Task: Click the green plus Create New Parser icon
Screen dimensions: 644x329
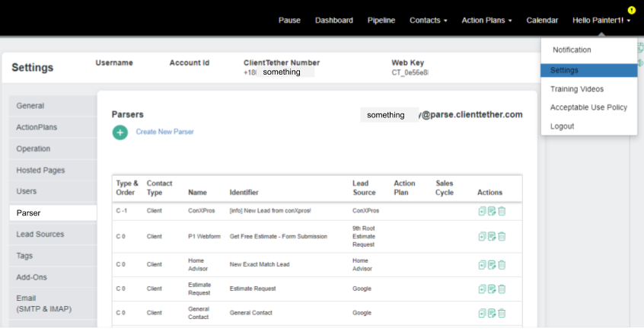Action: pyautogui.click(x=120, y=133)
